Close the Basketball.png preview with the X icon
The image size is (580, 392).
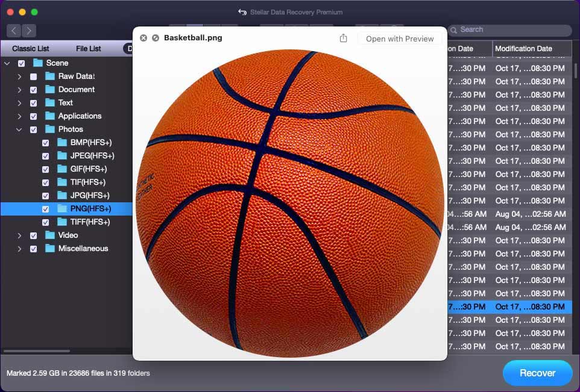pyautogui.click(x=143, y=38)
